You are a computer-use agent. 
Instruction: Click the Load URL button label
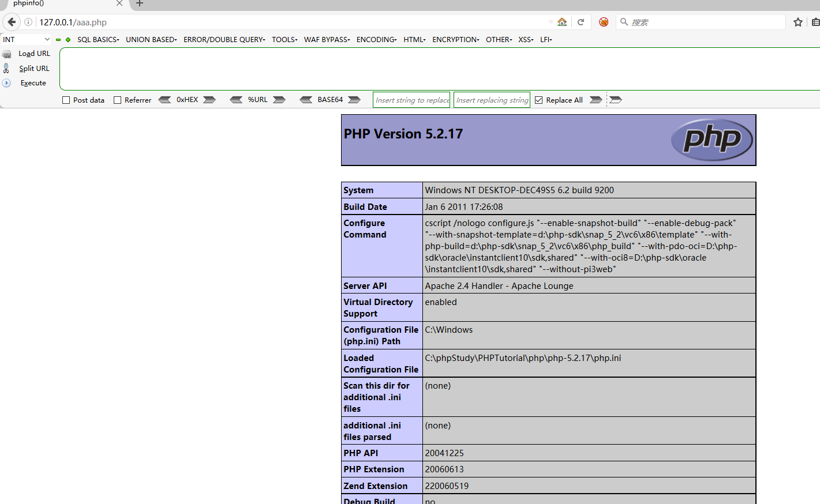point(34,54)
